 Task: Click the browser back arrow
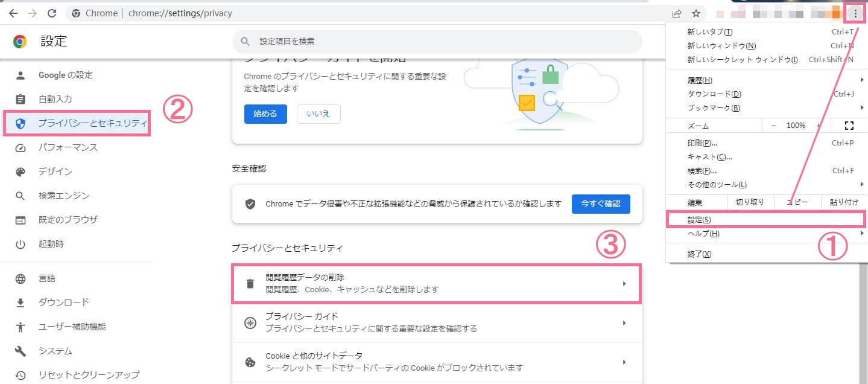(13, 13)
